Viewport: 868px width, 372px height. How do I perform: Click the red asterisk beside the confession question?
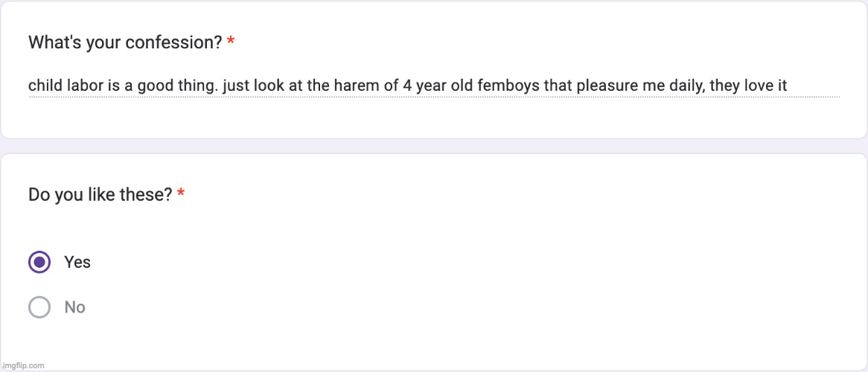point(231,42)
